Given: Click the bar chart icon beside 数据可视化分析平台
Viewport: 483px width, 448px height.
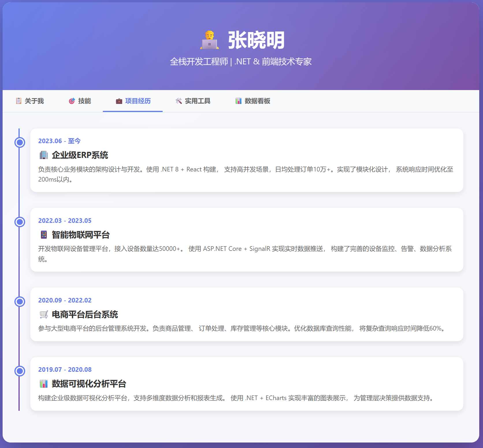Looking at the screenshot, I should tap(44, 384).
